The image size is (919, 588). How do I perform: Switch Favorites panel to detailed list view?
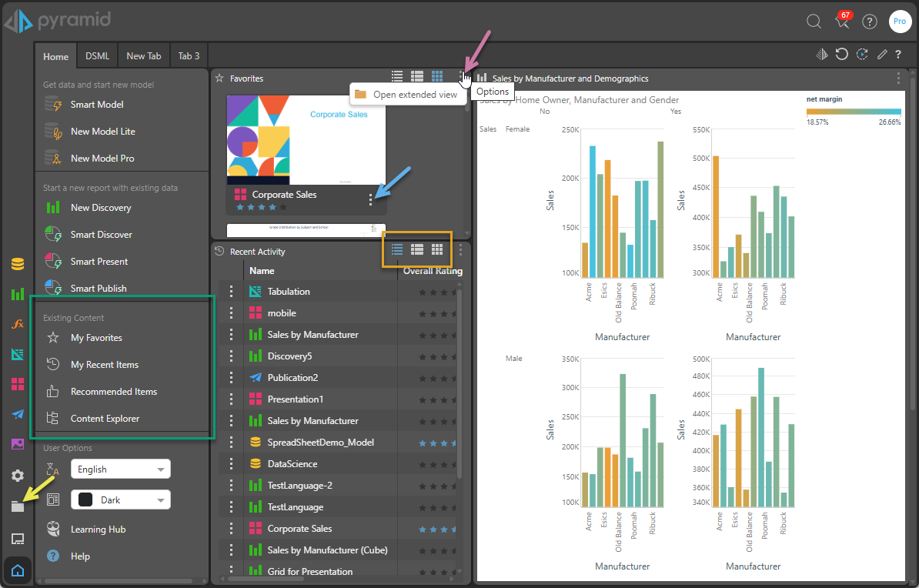tap(417, 76)
